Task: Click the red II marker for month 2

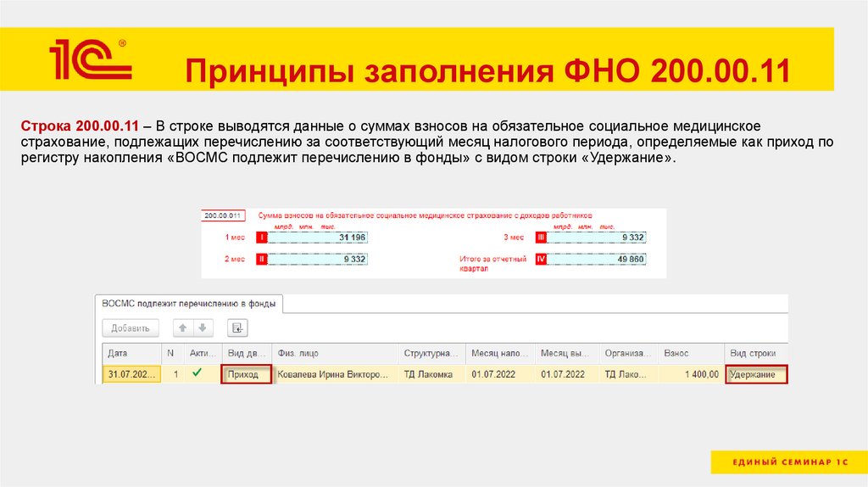Action: (262, 259)
